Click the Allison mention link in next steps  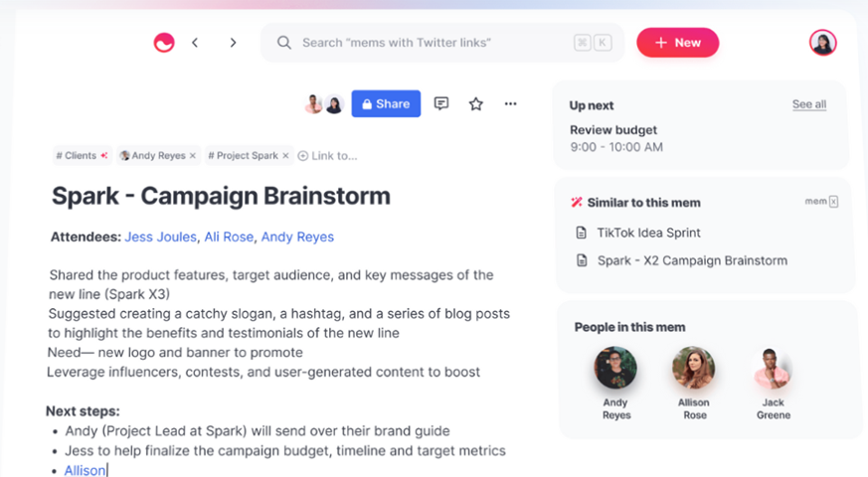click(85, 470)
